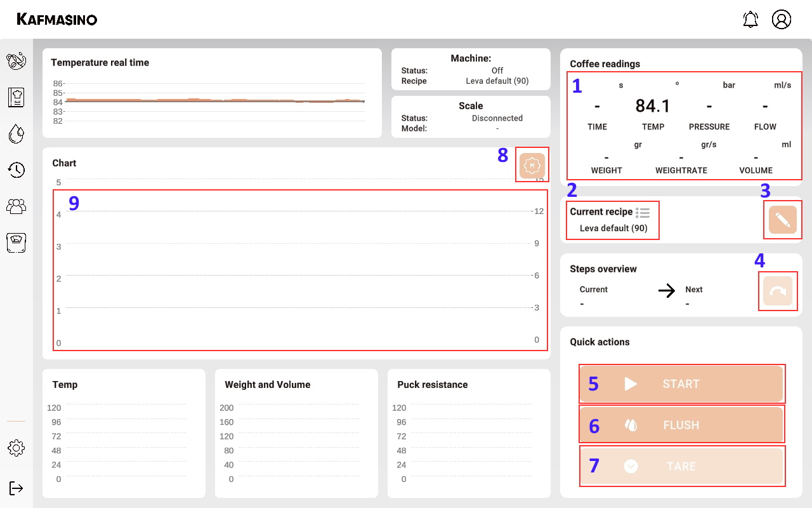Image resolution: width=812 pixels, height=508 pixels.
Task: Click the Kafmasino logo
Action: pyautogui.click(x=57, y=19)
